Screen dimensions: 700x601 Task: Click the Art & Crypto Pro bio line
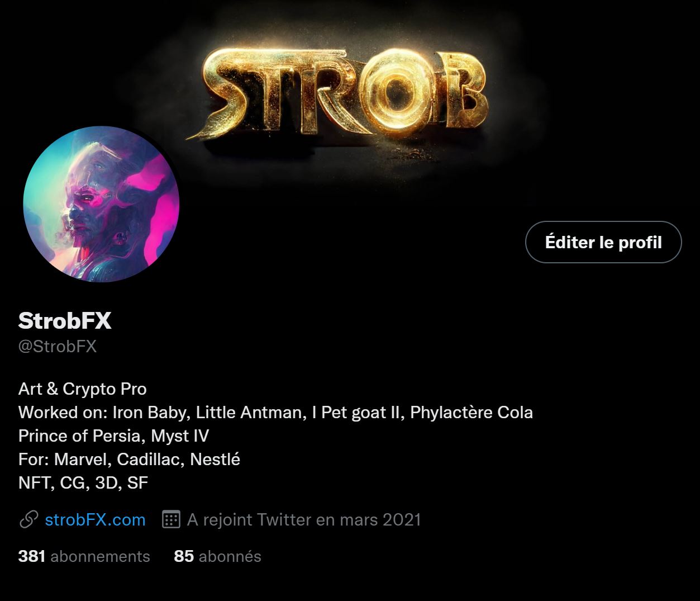(x=83, y=389)
